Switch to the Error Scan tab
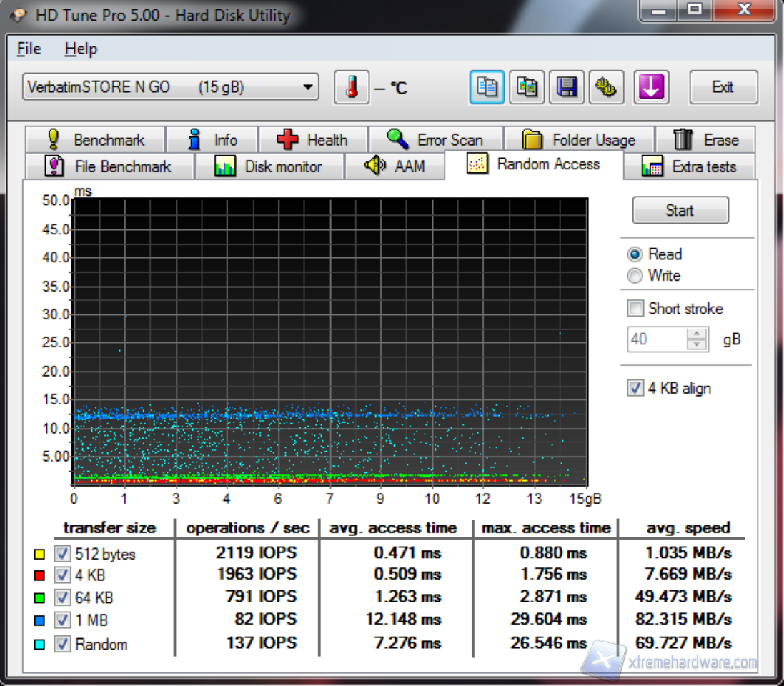 coord(435,140)
